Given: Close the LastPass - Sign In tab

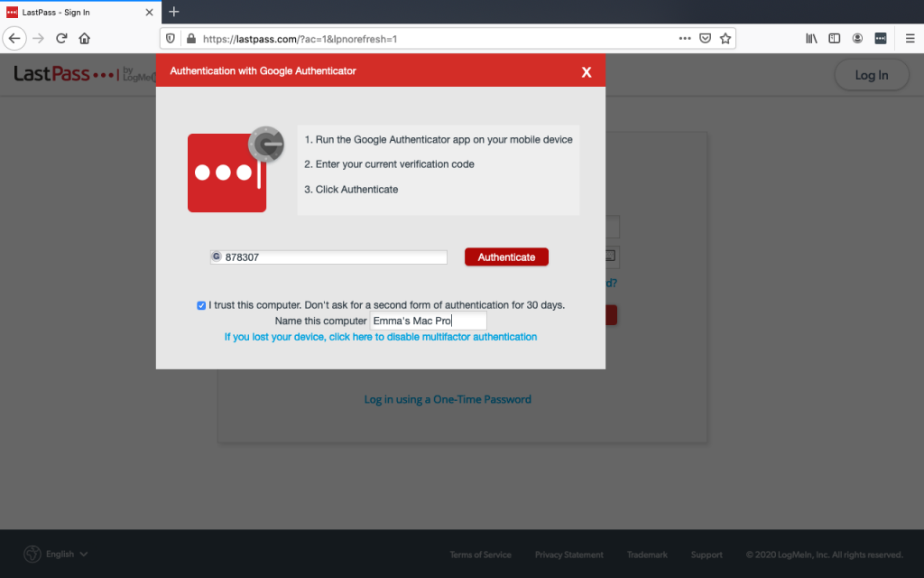Looking at the screenshot, I should 149,12.
